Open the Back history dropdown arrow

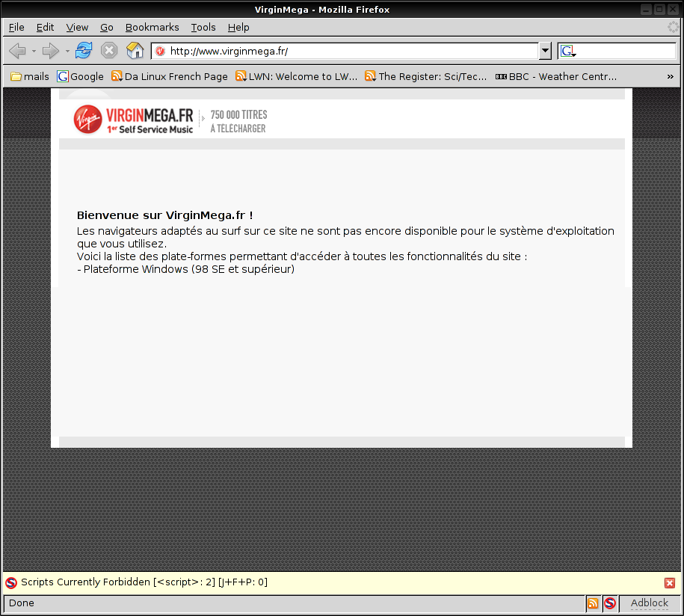tap(34, 52)
